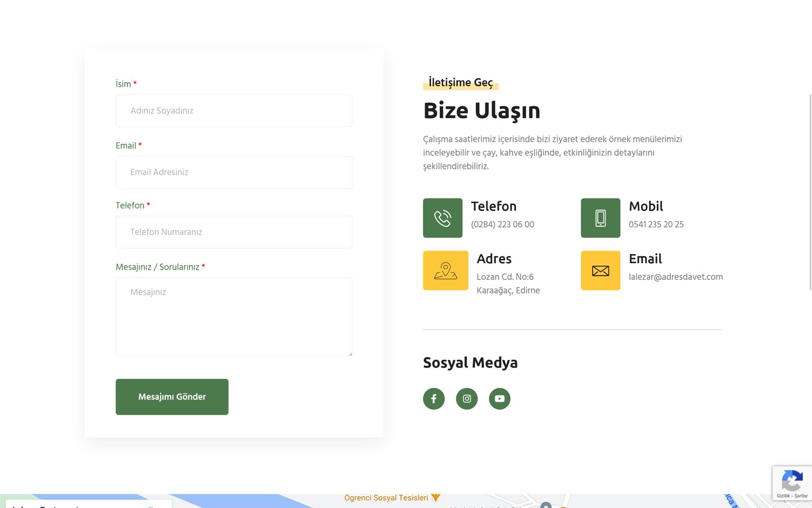
Task: Click the phone number (0284) 223 06 00
Action: (x=502, y=225)
